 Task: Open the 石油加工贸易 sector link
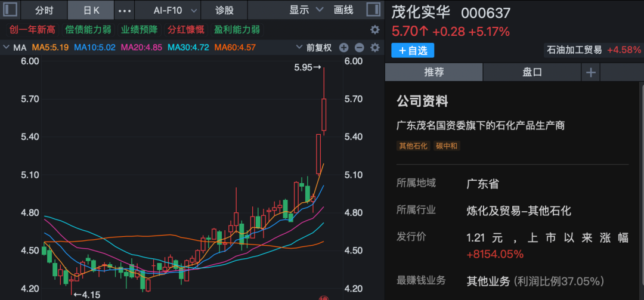574,50
